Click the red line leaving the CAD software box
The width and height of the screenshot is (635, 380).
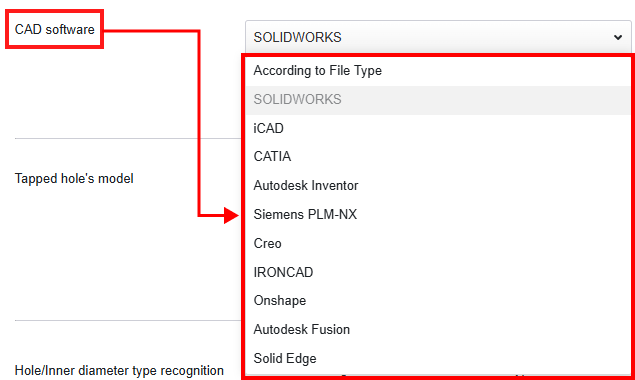(151, 30)
